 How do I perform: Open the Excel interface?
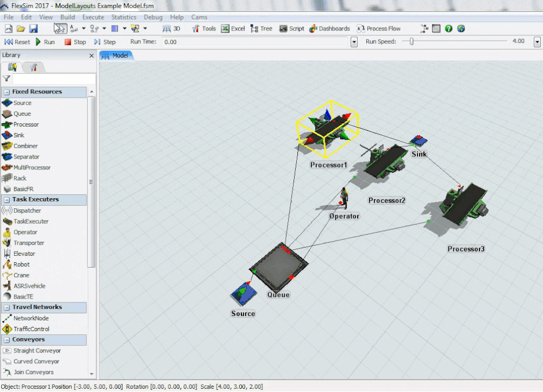[233, 29]
